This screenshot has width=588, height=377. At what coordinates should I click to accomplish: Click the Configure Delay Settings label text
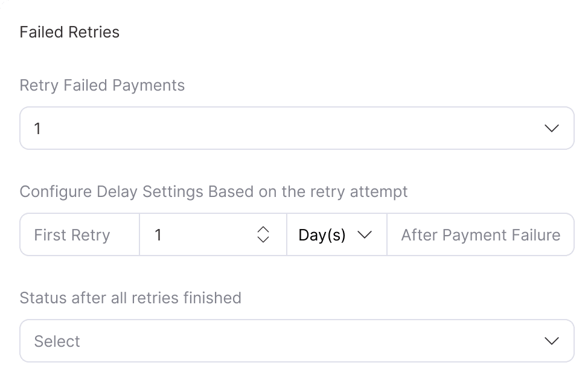[214, 192]
